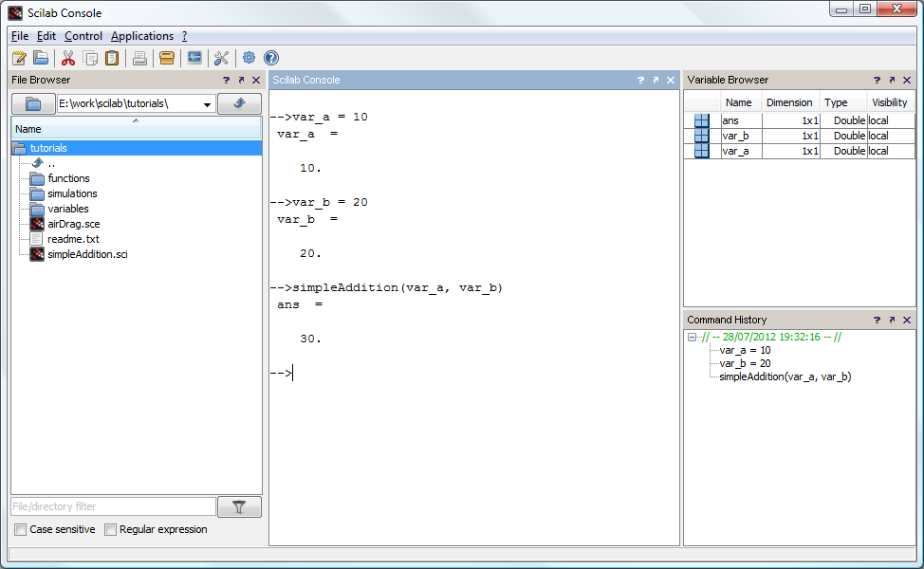
Task: Select the 'ans' variable name cell
Action: [x=741, y=120]
